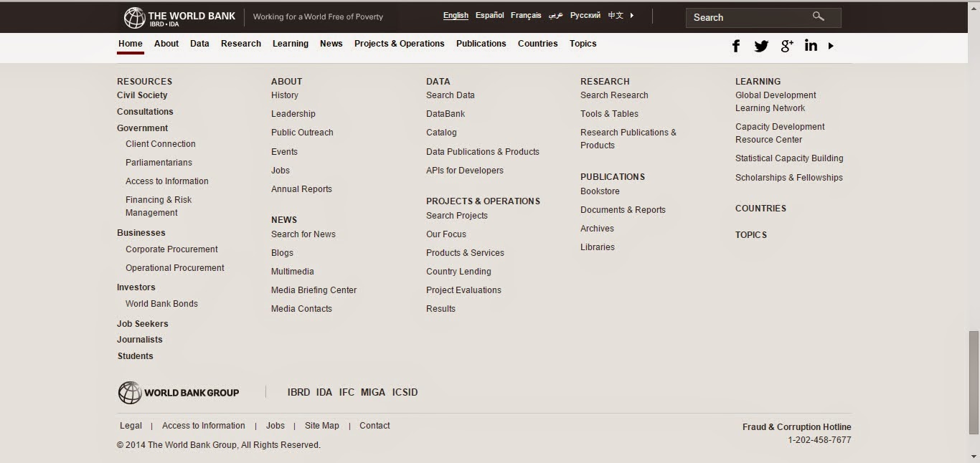Open the Contact footer link
Screen dimensions: 980x463
click(x=374, y=426)
